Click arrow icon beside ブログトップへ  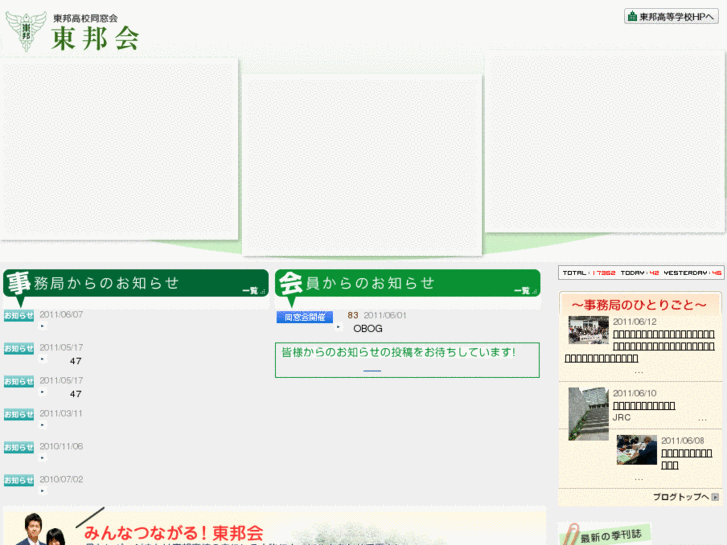pyautogui.click(x=715, y=497)
